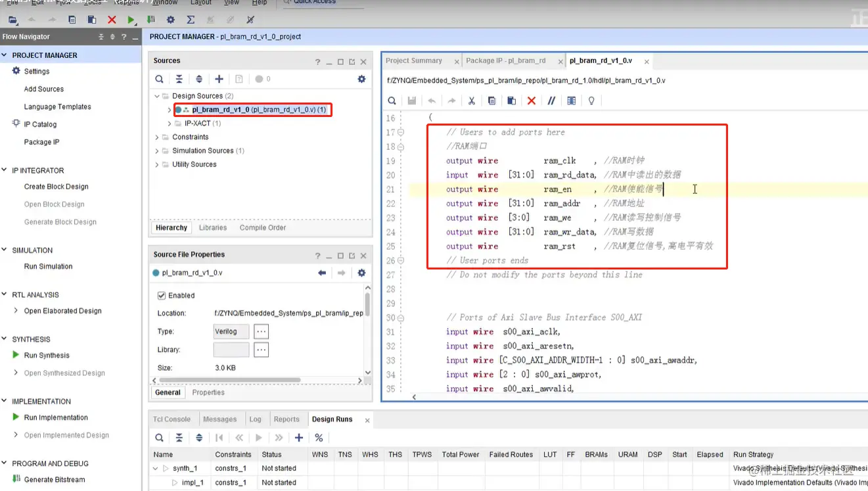Image resolution: width=868 pixels, height=491 pixels.
Task: Search within the Sources panel
Action: 159,79
